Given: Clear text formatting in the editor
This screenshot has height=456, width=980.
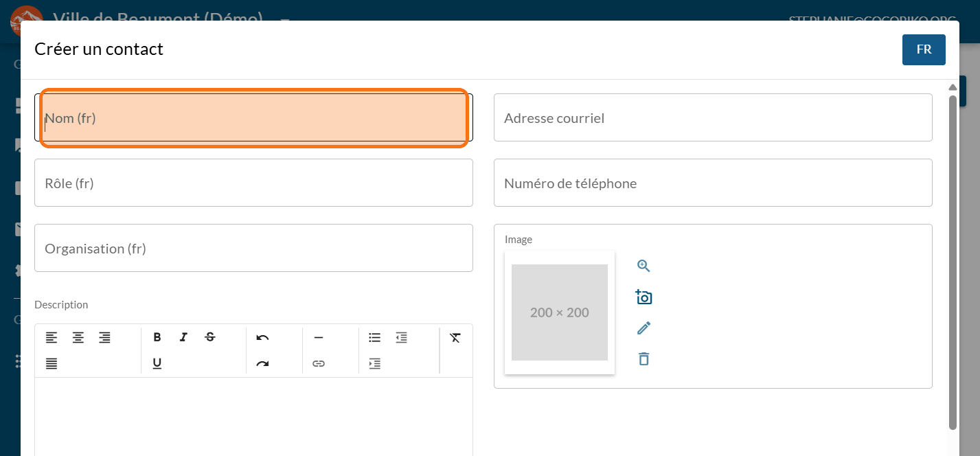Looking at the screenshot, I should tap(455, 337).
